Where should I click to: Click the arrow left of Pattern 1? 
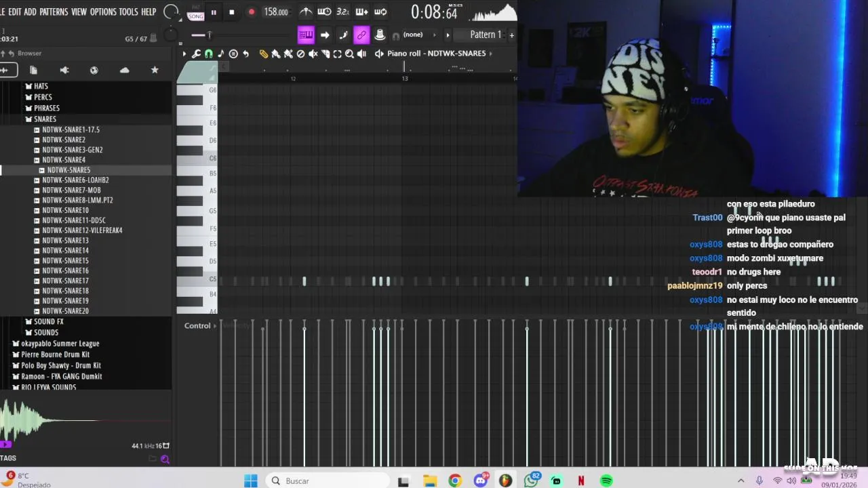[x=448, y=35]
